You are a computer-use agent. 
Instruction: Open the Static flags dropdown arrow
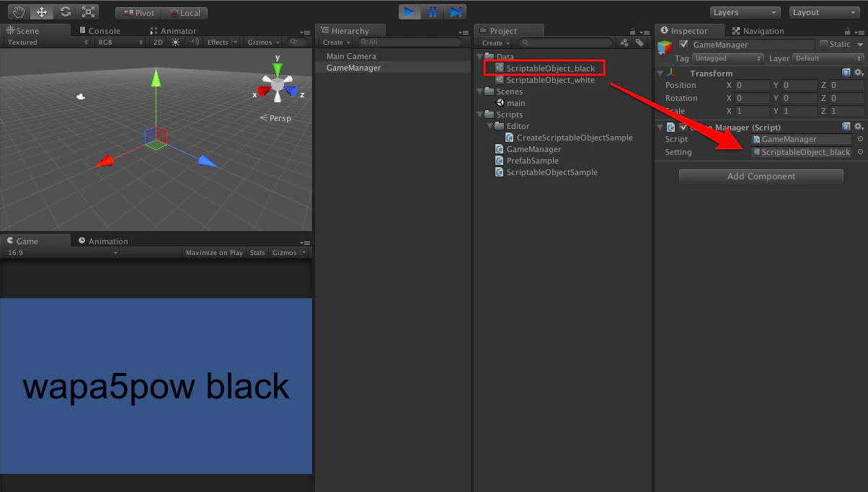click(859, 45)
